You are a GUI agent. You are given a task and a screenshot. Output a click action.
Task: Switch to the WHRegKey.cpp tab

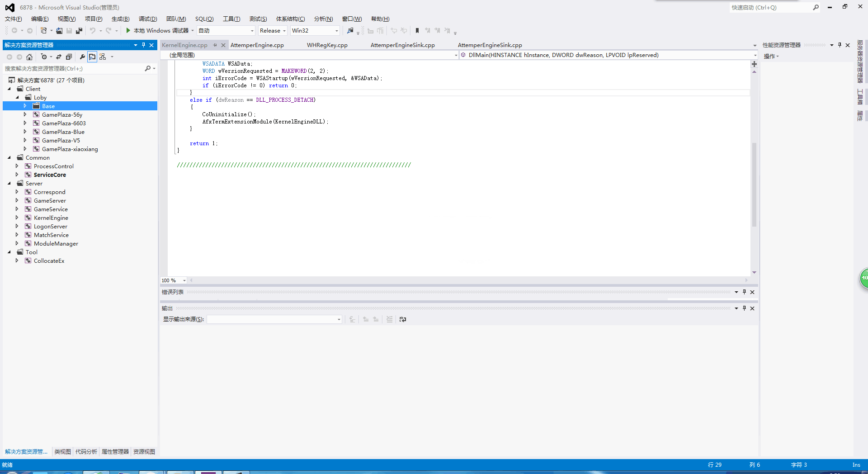point(327,45)
